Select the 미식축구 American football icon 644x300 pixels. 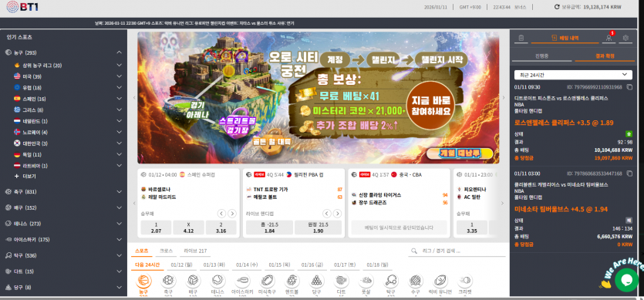coord(268,281)
